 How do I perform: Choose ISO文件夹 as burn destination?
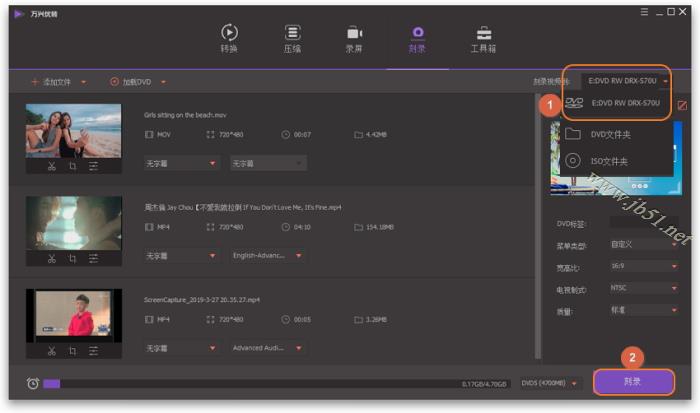(x=616, y=161)
